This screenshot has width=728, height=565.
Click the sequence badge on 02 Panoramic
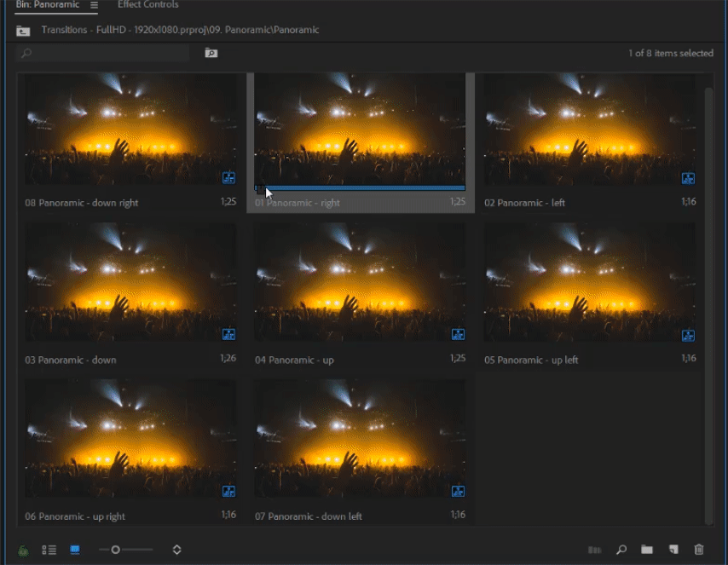point(688,178)
